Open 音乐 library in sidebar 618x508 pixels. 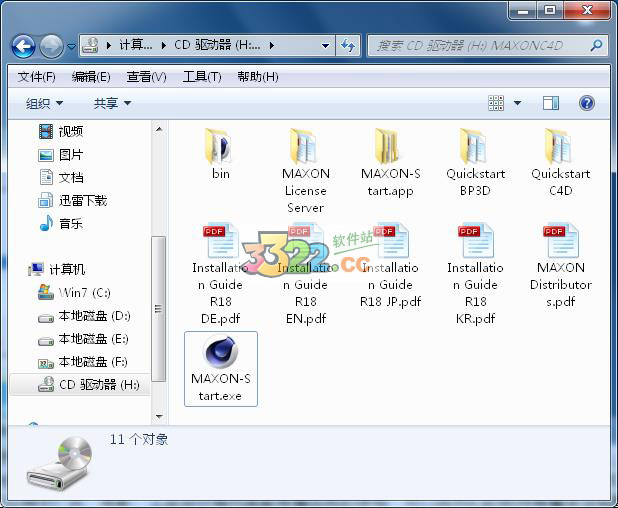pyautogui.click(x=61, y=223)
